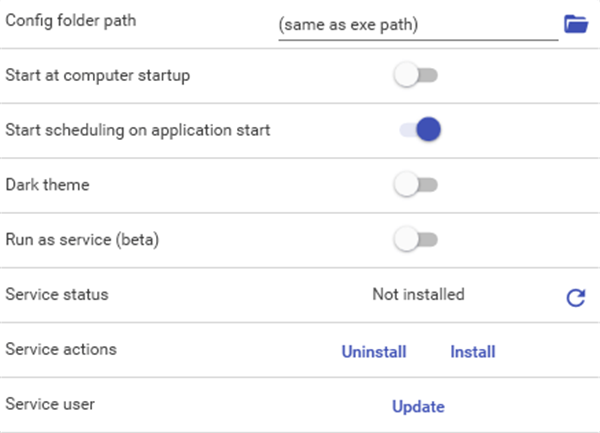Screen dimensions: 600x433
Task: Turn on the Dark theme switch
Action: [416, 185]
